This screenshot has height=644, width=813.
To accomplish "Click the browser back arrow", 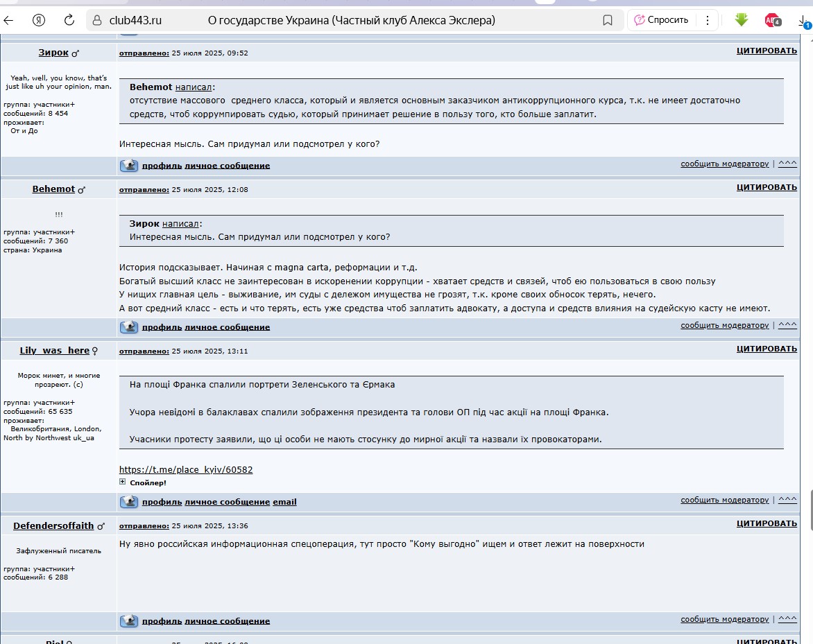I will 9,20.
